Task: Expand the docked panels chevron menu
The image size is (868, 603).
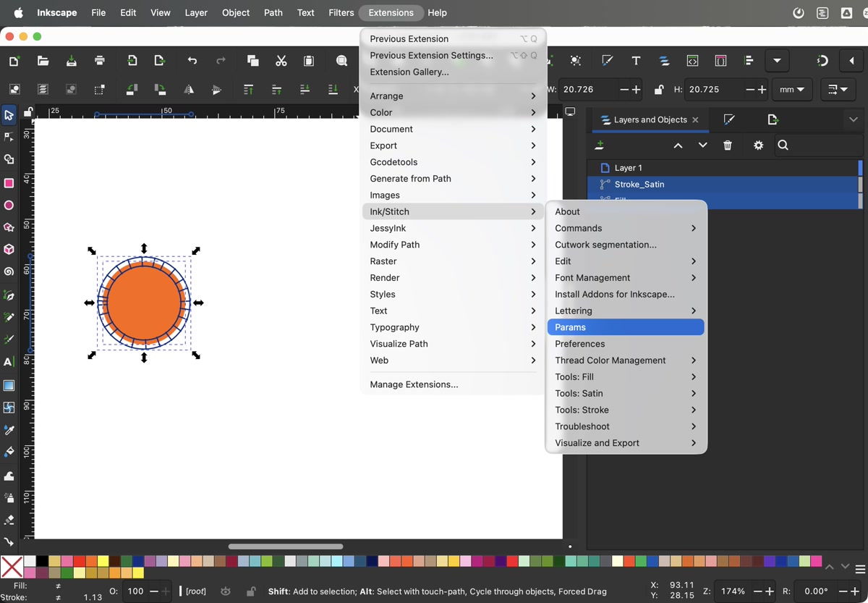Action: 854,119
